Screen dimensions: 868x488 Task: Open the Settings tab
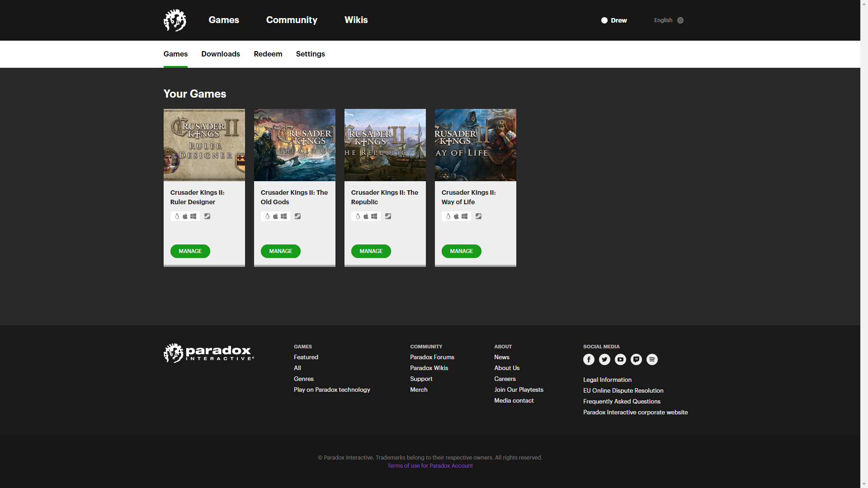pos(311,54)
